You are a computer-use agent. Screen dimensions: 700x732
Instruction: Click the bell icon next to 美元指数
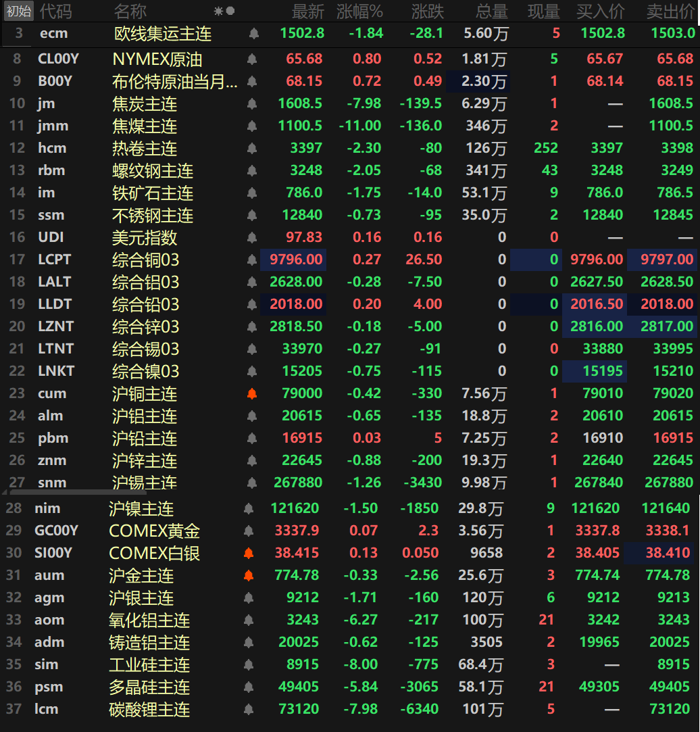coord(252,238)
